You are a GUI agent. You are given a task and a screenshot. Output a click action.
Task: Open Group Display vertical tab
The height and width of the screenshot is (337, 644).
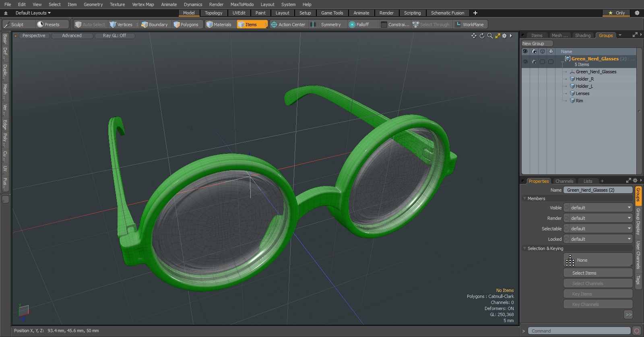coord(638,222)
